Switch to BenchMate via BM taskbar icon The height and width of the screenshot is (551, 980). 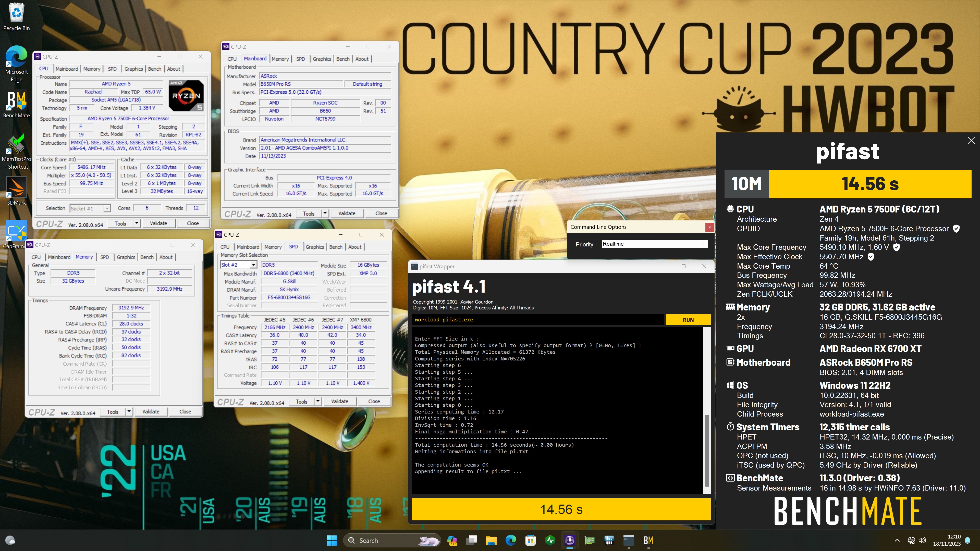click(648, 540)
